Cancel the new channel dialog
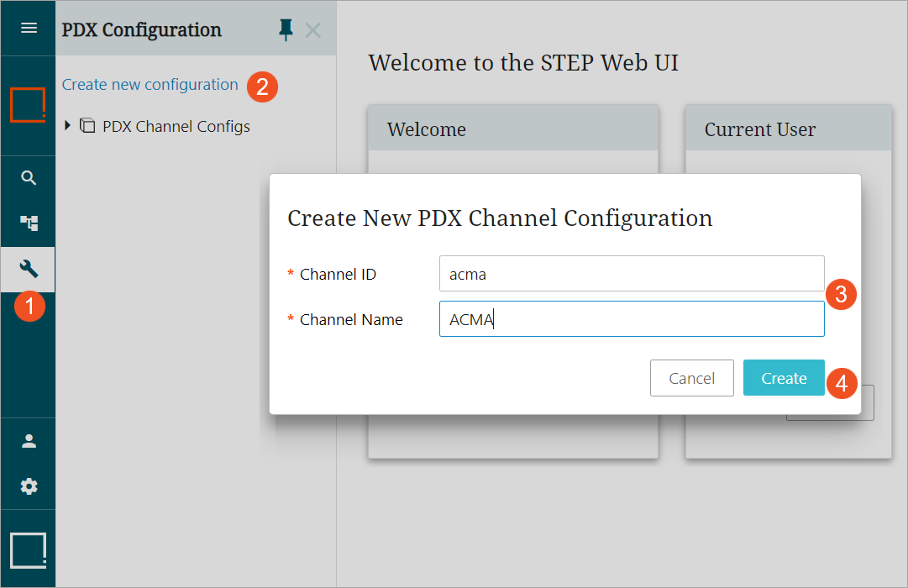Image resolution: width=908 pixels, height=588 pixels. point(692,378)
